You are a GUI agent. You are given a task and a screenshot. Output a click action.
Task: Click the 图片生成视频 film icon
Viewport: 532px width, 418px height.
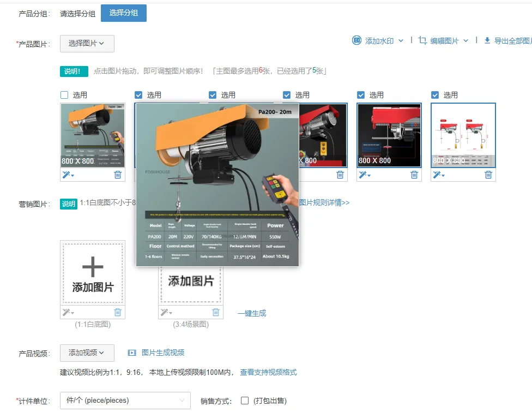(x=132, y=353)
